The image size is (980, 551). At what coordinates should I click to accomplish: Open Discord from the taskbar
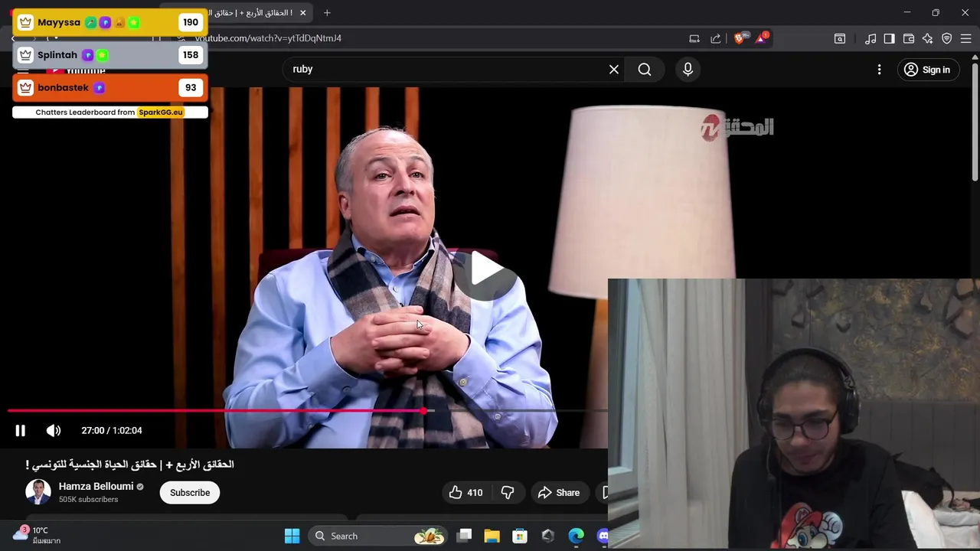(603, 536)
